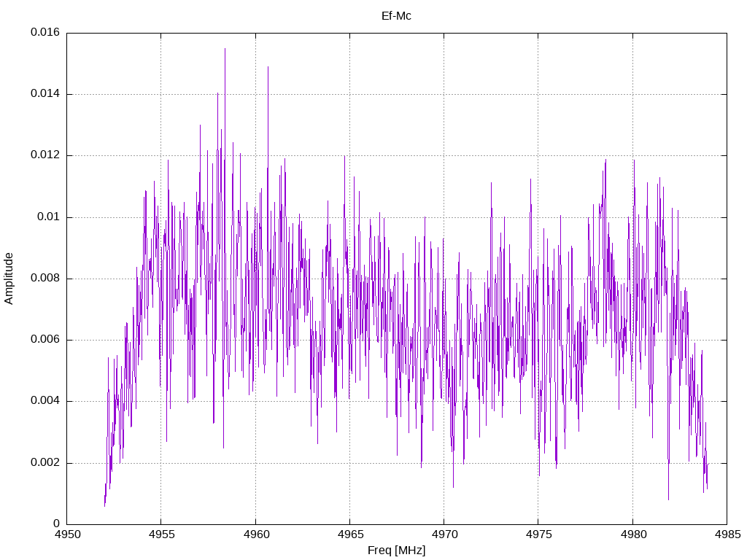This screenshot has width=747, height=560.
Task: Click the plot title Ef-Mc
Action: click(396, 16)
